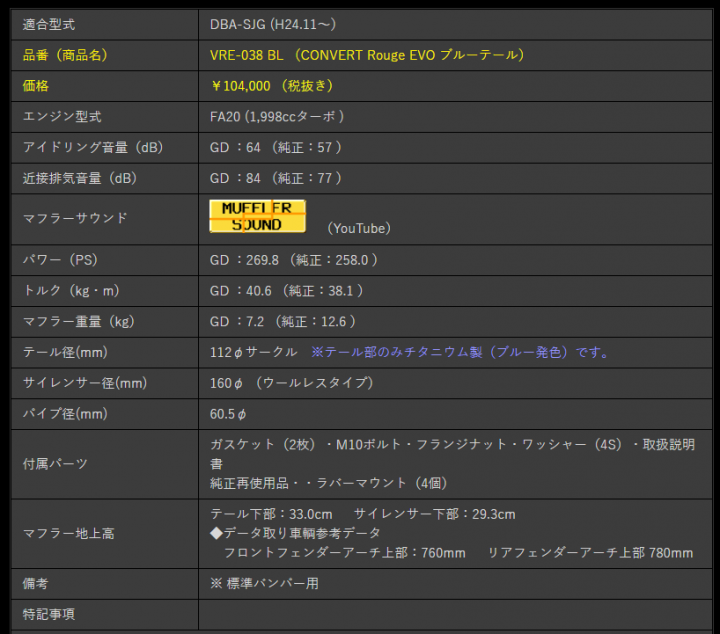720x634 pixels.
Task: Click the 特記事項 label
Action: tap(49, 614)
